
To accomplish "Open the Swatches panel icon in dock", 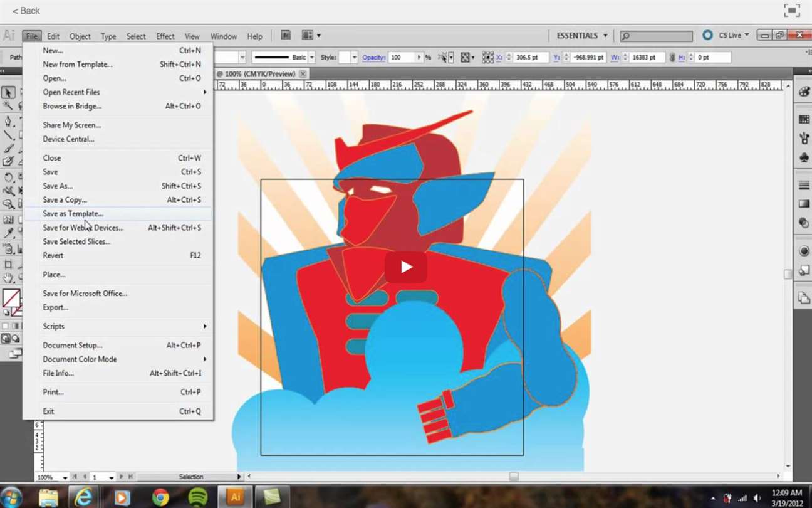I will (804, 119).
